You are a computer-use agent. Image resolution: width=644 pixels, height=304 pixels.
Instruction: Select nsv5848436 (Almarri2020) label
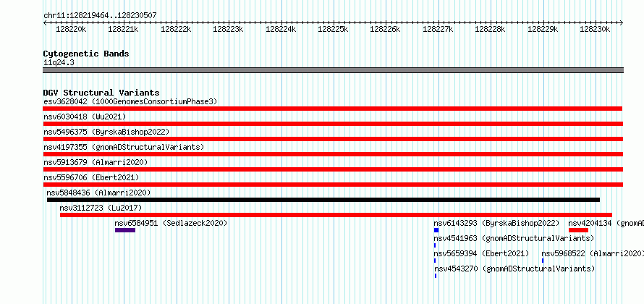pyautogui.click(x=98, y=193)
